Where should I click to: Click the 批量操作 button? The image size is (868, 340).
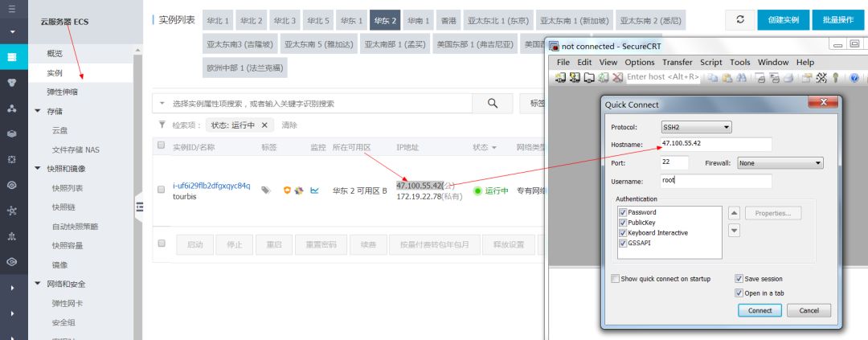click(838, 20)
